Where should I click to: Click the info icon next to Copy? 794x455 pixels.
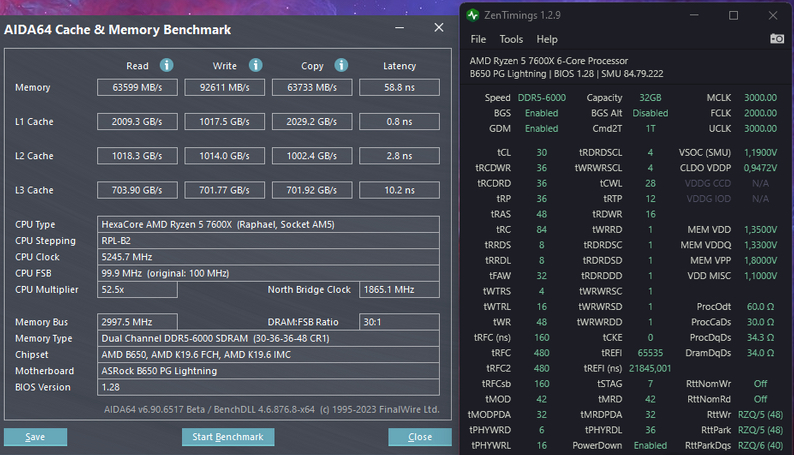pyautogui.click(x=341, y=65)
